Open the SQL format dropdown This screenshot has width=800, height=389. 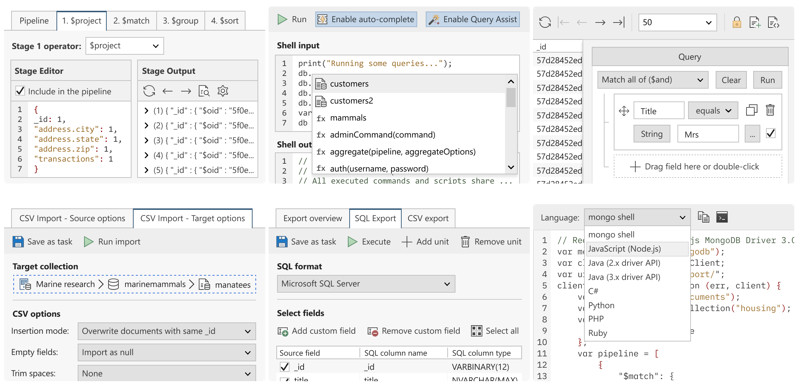click(x=366, y=283)
